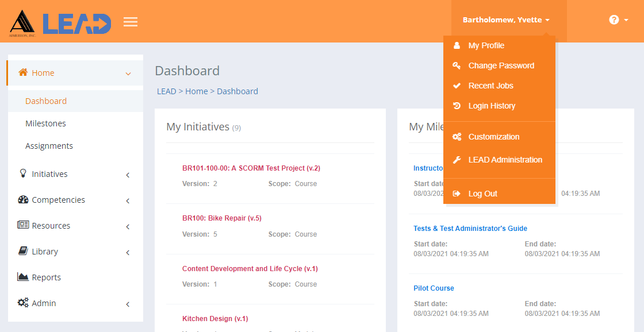The height and width of the screenshot is (332, 644).
Task: Open Tests & Test Administrator's Guide milestone
Action: [470, 229]
